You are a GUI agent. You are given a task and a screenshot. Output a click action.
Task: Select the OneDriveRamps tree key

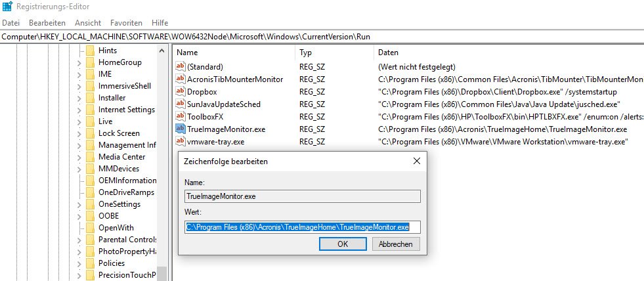(x=127, y=192)
